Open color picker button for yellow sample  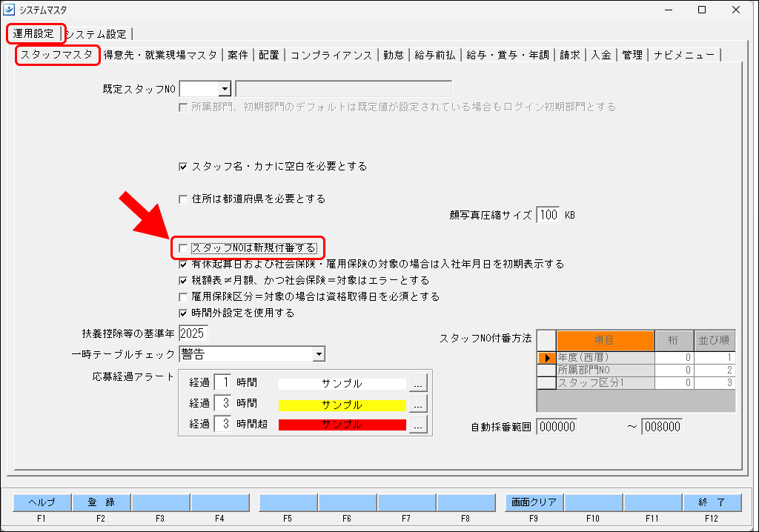click(418, 403)
